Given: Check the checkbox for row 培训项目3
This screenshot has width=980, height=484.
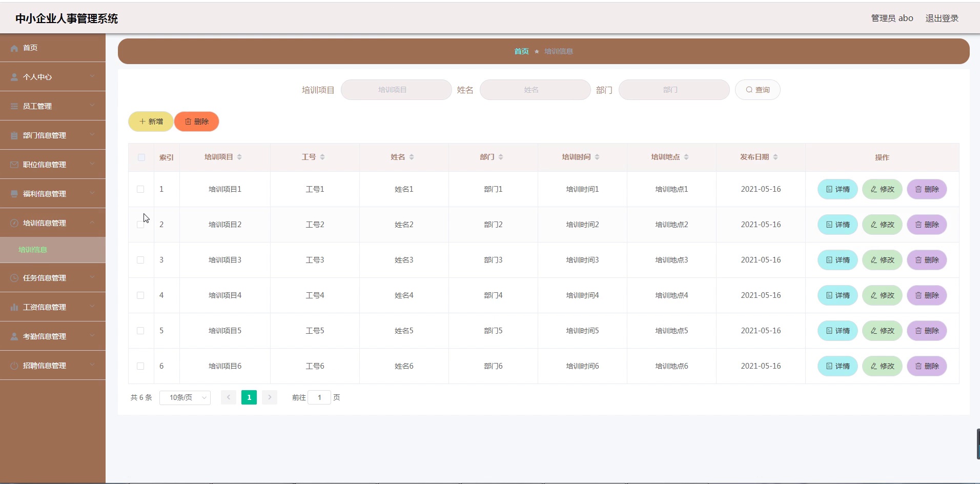Looking at the screenshot, I should (140, 260).
